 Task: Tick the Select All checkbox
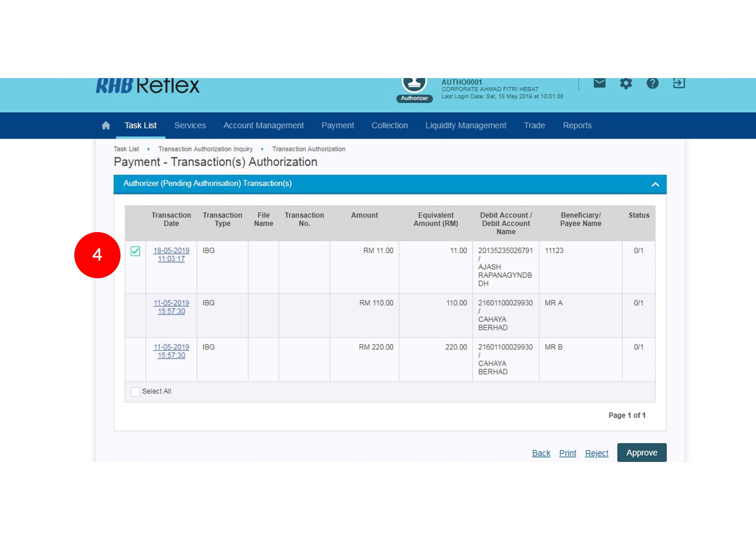[x=135, y=392]
